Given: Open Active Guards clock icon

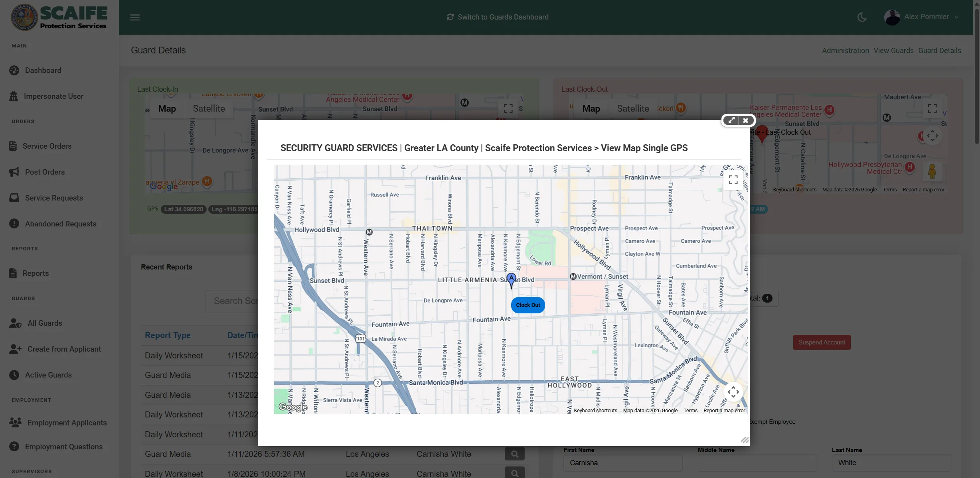Looking at the screenshot, I should pos(14,375).
